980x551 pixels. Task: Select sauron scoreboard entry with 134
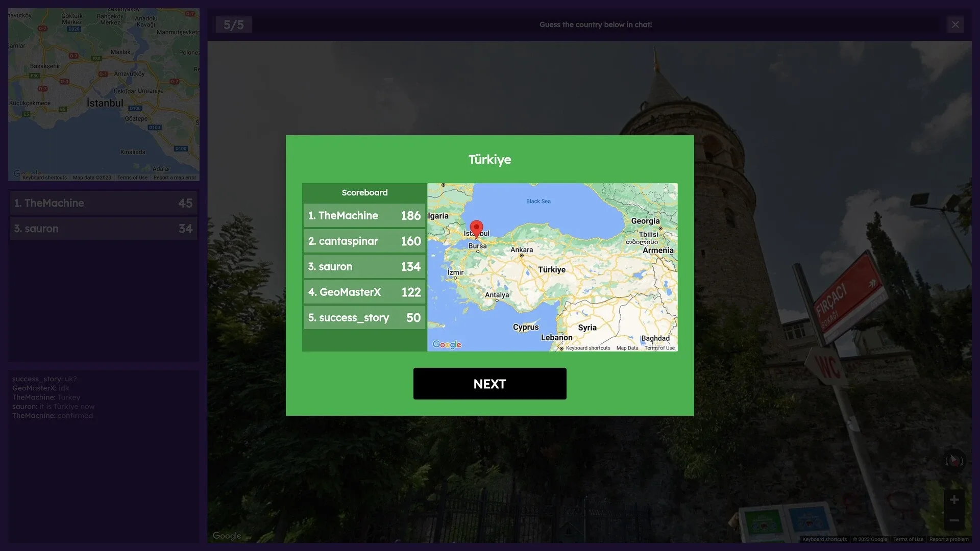click(364, 267)
